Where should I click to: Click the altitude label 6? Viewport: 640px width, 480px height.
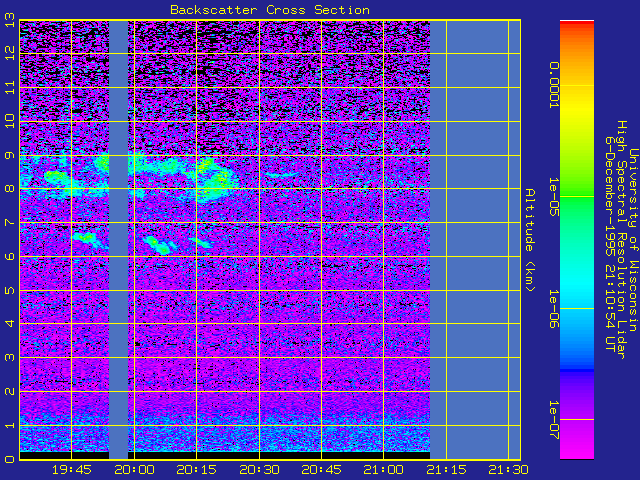coord(10,256)
